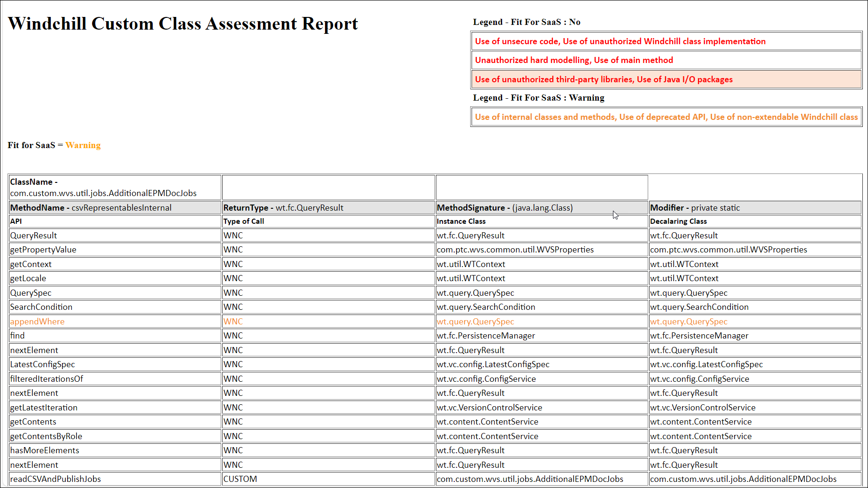Select the 'Legend - Fit For SaaS : No' heading
Image resolution: width=868 pixels, height=488 pixels.
(527, 22)
